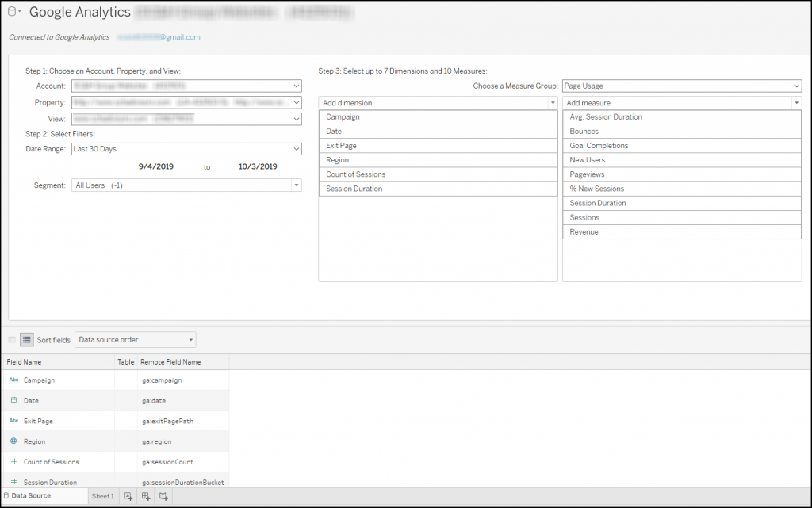Click the Google Analytics data source title
Screen dimensions: 812x508
point(80,12)
